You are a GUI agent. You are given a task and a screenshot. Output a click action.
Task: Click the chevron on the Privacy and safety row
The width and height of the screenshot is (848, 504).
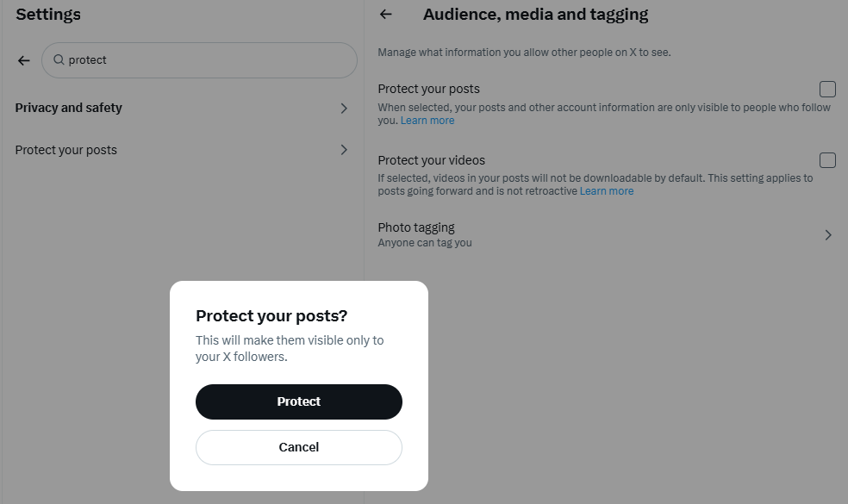pyautogui.click(x=344, y=109)
